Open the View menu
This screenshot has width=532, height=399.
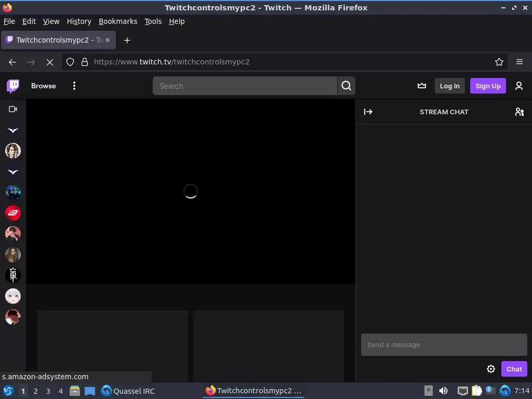(x=51, y=21)
